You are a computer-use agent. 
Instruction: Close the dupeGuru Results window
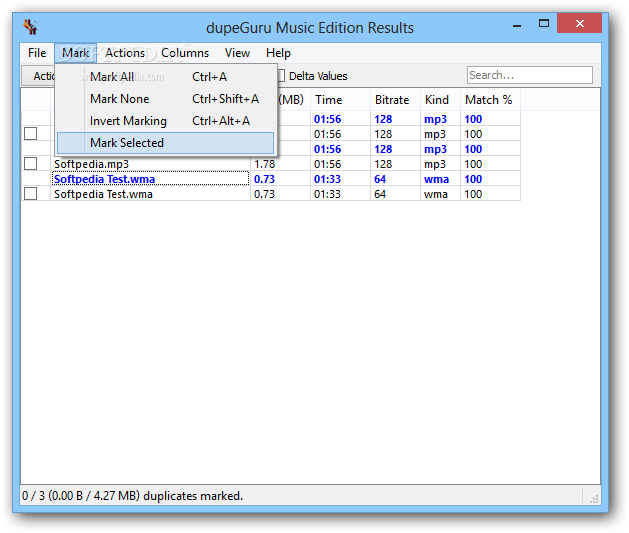coord(579,23)
